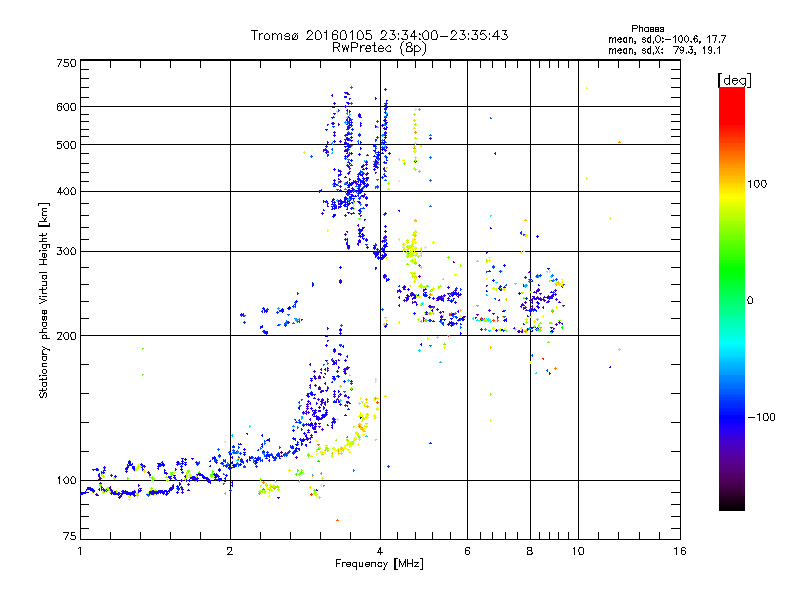
Task: Click the 'RwPretec (8p)' subtitle
Action: coord(379,48)
